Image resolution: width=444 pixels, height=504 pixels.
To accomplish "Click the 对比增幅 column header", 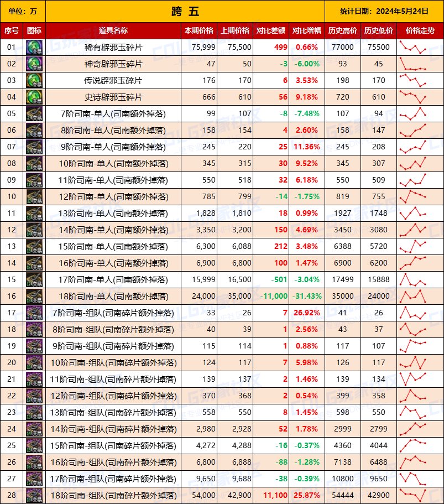I will pos(307,30).
